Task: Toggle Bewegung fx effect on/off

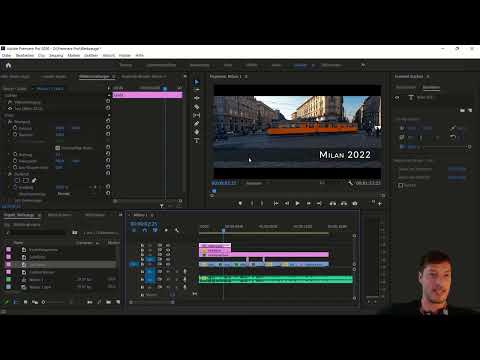Action: (x=10, y=122)
